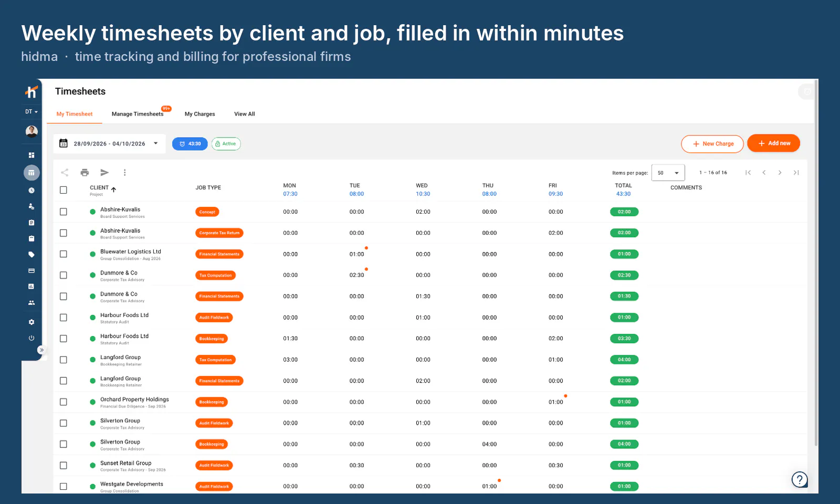Click the Add new button
The image size is (840, 504).
click(x=774, y=143)
